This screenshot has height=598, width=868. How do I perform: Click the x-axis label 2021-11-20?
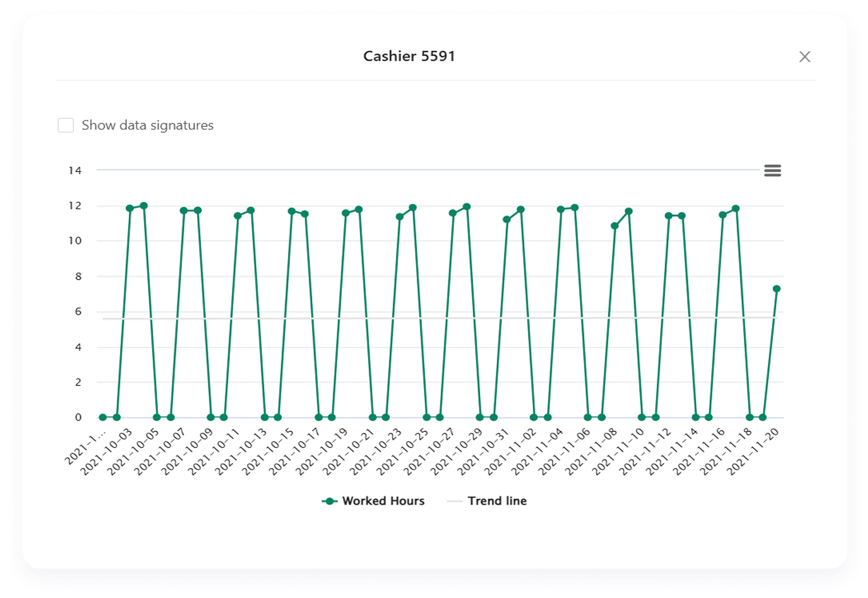754,452
